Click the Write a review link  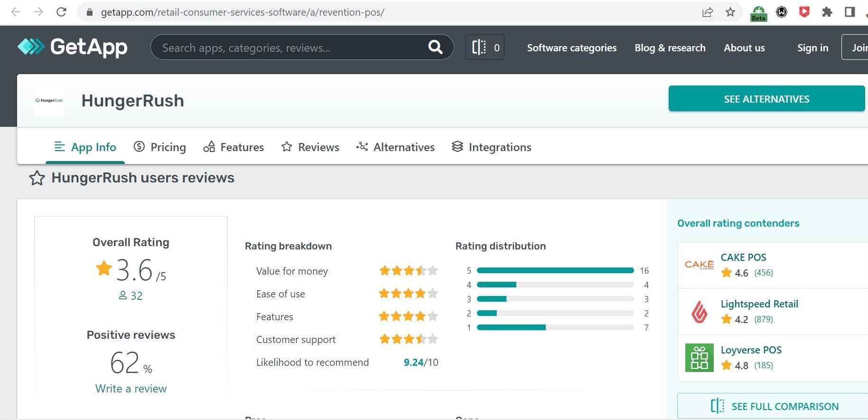tap(131, 389)
